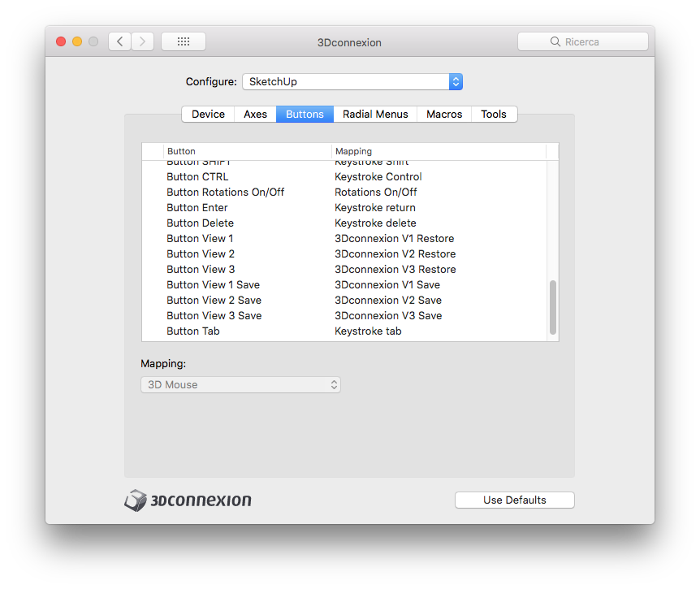This screenshot has width=700, height=589.
Task: Click Use Defaults button
Action: click(x=515, y=500)
